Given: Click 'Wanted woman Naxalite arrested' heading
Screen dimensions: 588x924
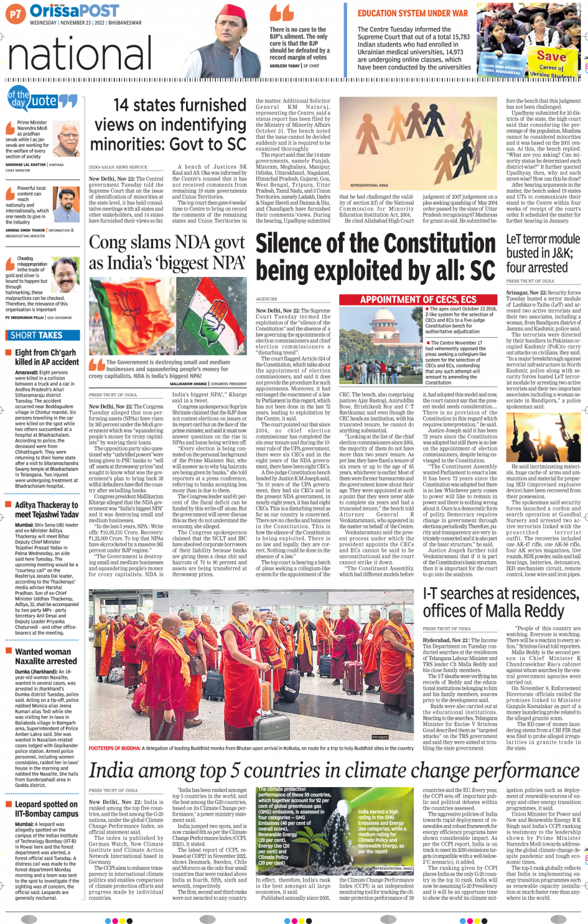Looking at the screenshot, I should (46, 656).
